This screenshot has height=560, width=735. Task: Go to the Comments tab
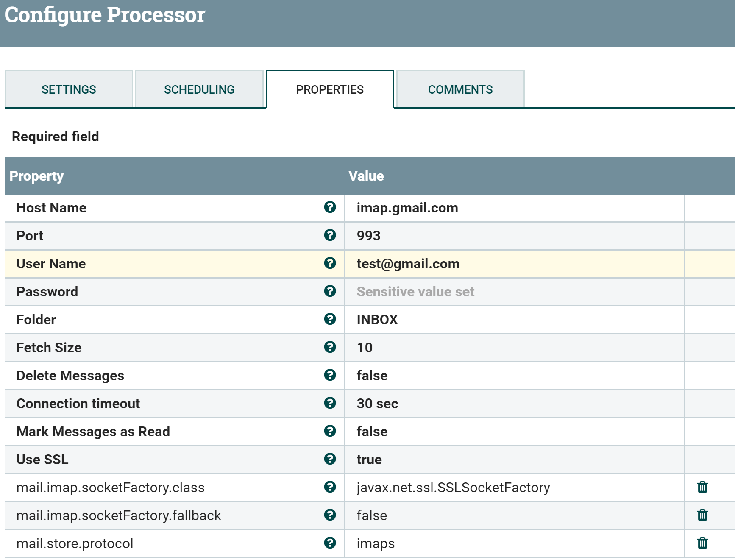click(460, 89)
